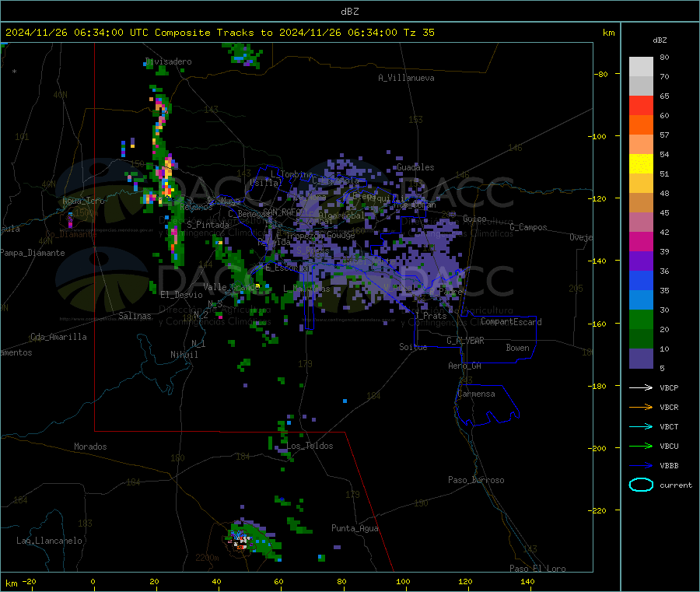Click the blue VBBB arrow legend icon

click(x=641, y=466)
